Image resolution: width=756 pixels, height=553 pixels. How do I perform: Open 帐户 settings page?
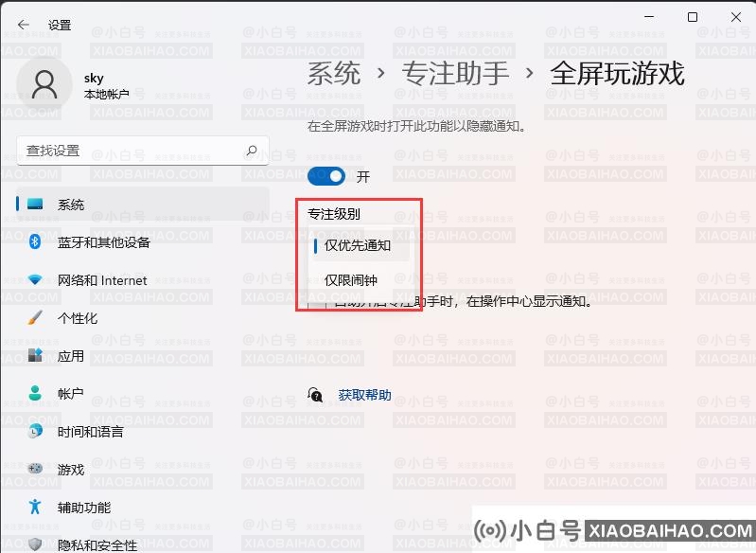click(x=143, y=393)
